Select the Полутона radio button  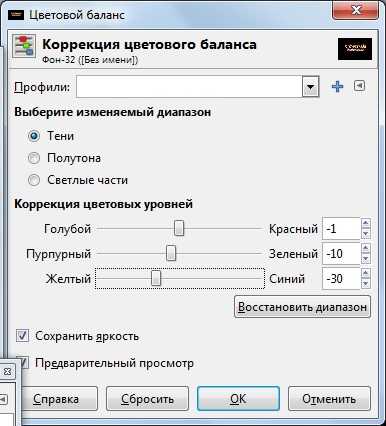(34, 158)
